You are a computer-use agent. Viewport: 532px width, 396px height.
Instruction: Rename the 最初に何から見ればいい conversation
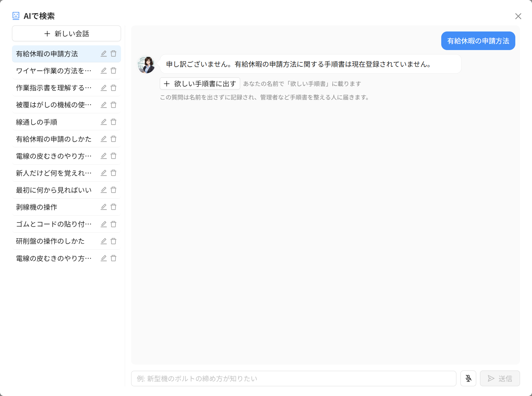(x=104, y=190)
